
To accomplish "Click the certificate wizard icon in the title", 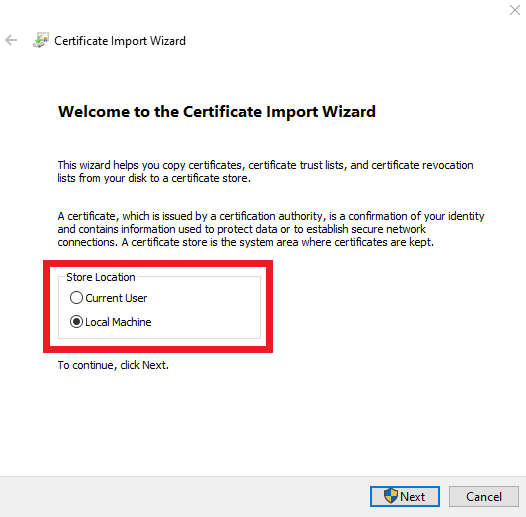I will click(x=41, y=40).
